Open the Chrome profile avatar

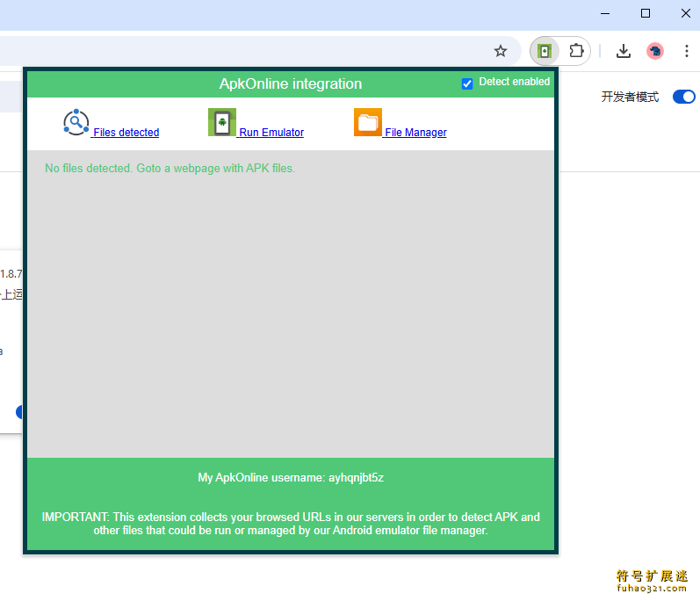click(655, 51)
